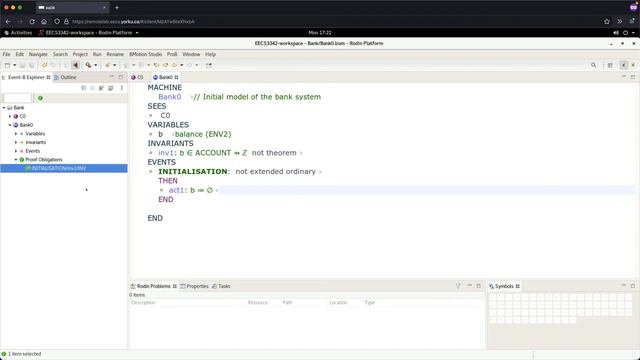Click the Resource column header

tap(258, 303)
